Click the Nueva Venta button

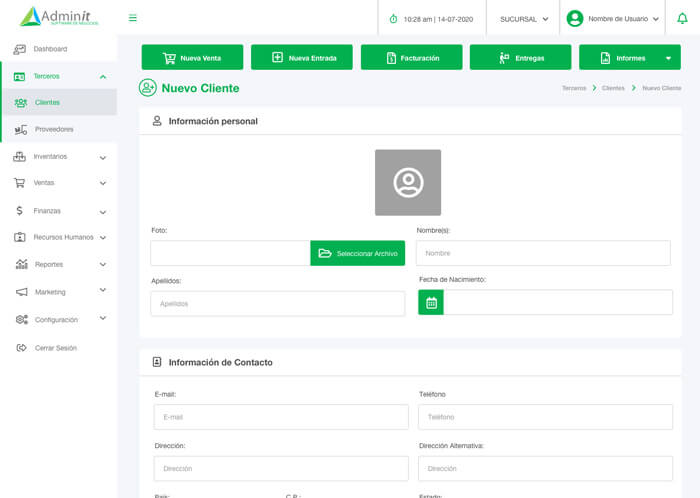(x=192, y=58)
